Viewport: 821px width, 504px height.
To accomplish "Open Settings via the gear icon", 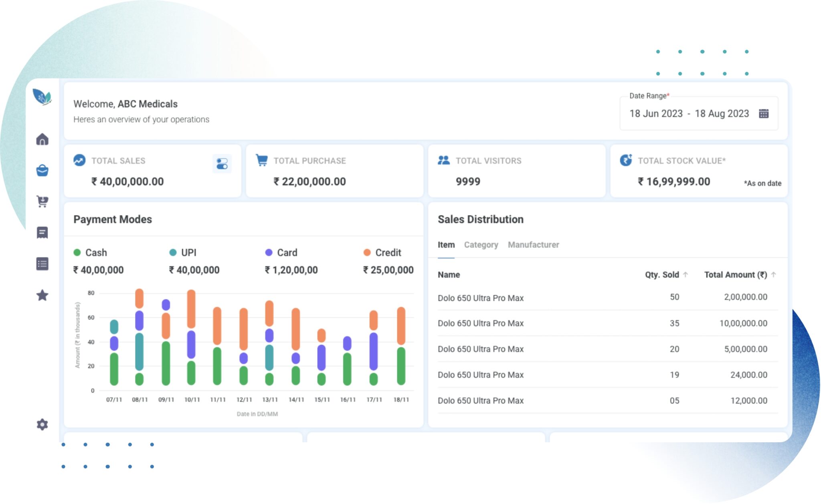I will pyautogui.click(x=42, y=425).
